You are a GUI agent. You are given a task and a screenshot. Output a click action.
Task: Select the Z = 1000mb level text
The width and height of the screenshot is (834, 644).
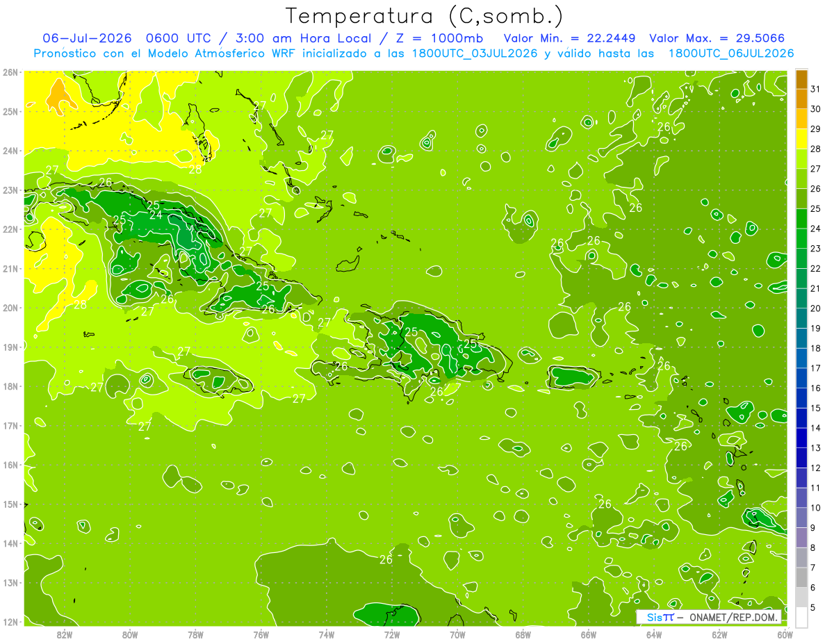[440, 38]
